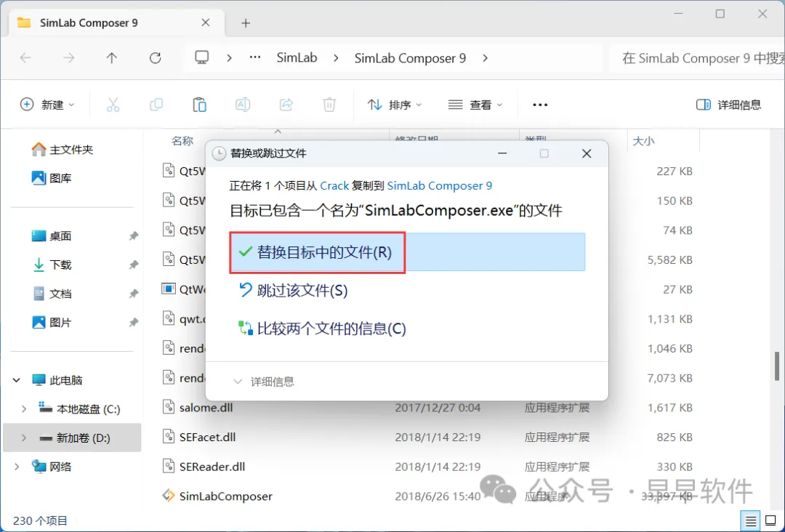Sort by the 名称 column header
Image resolution: width=785 pixels, height=532 pixels.
[182, 141]
